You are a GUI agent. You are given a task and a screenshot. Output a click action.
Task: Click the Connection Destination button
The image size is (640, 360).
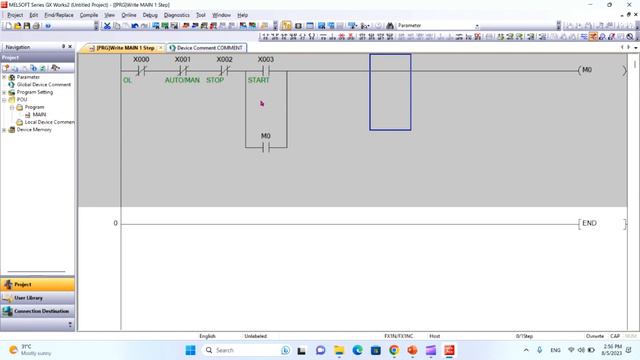(38, 311)
